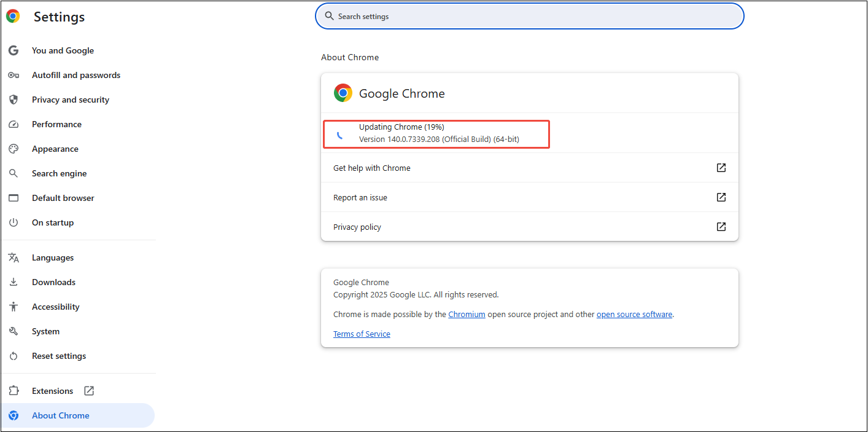868x432 pixels.
Task: Click the Autofill and passwords key icon
Action: coord(13,75)
